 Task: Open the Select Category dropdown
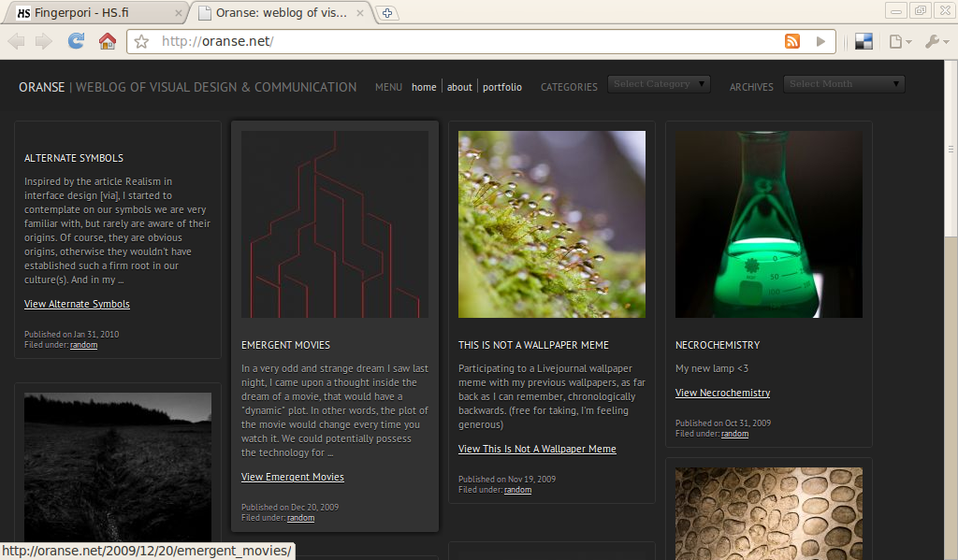659,84
